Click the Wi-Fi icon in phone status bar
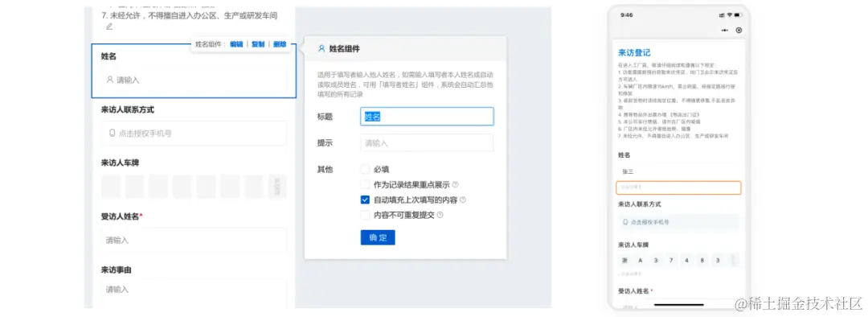This screenshot has height=317, width=868. coord(730,15)
